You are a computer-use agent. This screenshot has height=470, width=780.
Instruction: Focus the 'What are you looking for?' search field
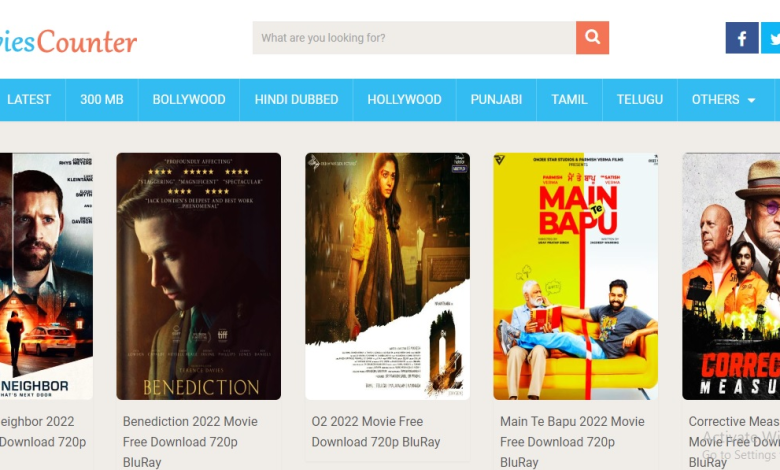pos(414,38)
